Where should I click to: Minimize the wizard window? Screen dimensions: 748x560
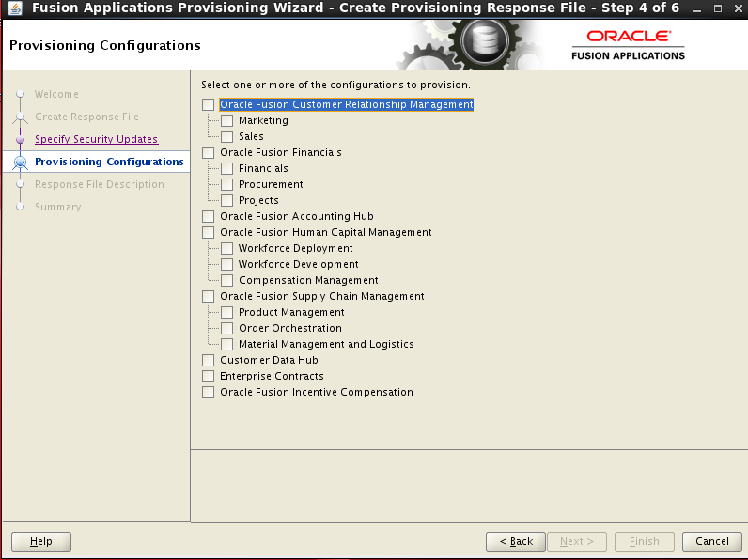coord(697,8)
